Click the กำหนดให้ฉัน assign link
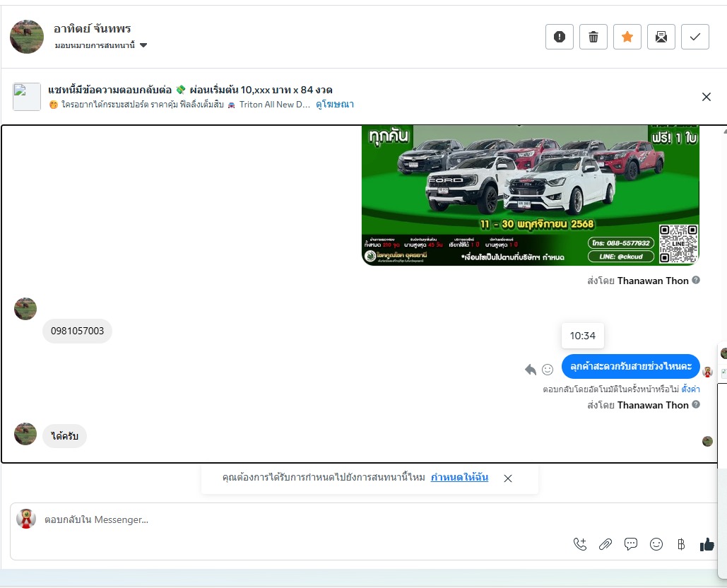Screen dimensions: 727x588 (459, 477)
